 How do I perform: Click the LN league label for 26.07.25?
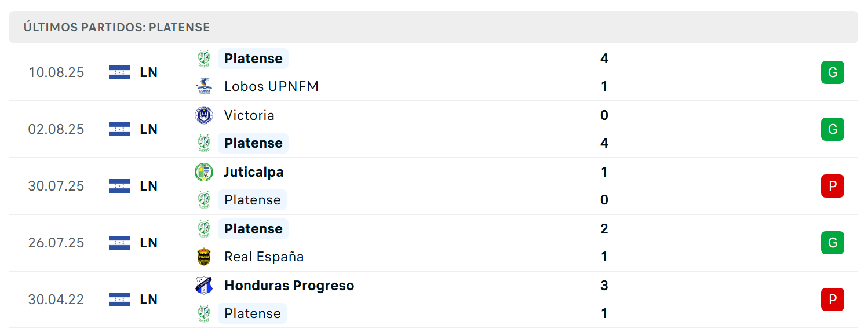click(149, 243)
